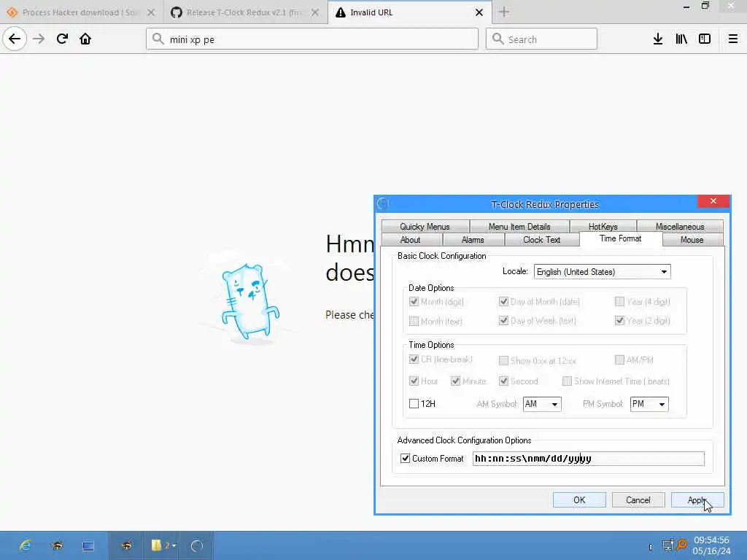Close the T-Clock Redux Properties dialog
This screenshot has height=560, width=747.
[x=713, y=201]
